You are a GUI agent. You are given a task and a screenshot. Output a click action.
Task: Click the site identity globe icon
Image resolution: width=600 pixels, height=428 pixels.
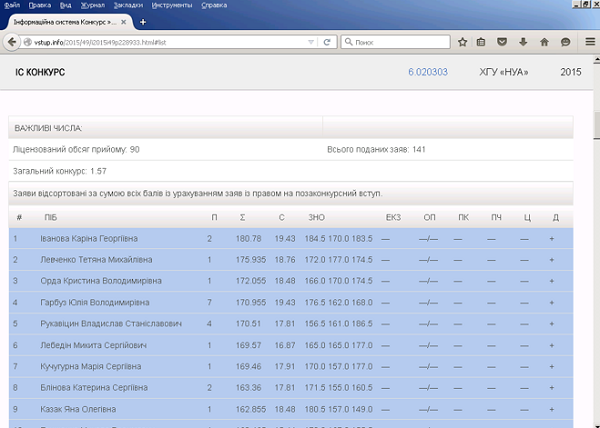28,42
